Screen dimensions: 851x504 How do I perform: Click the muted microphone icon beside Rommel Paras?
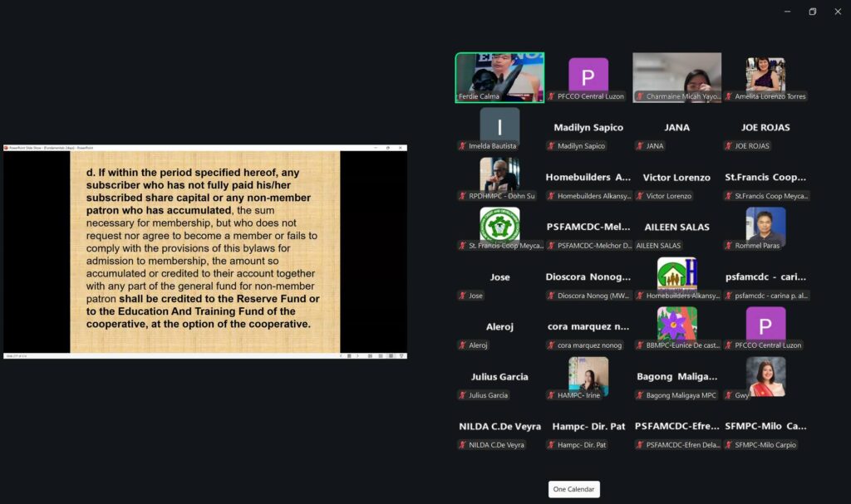[x=729, y=246]
